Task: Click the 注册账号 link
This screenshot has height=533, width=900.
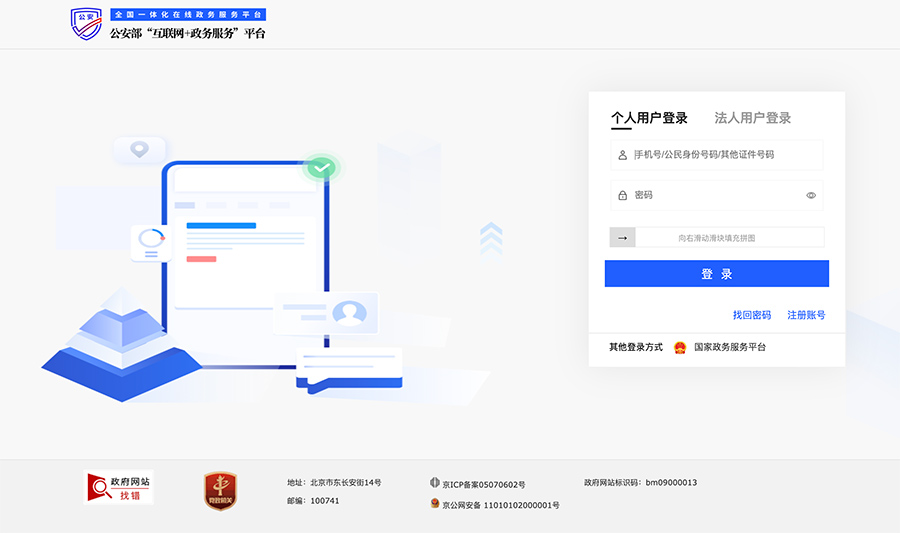Action: click(806, 315)
